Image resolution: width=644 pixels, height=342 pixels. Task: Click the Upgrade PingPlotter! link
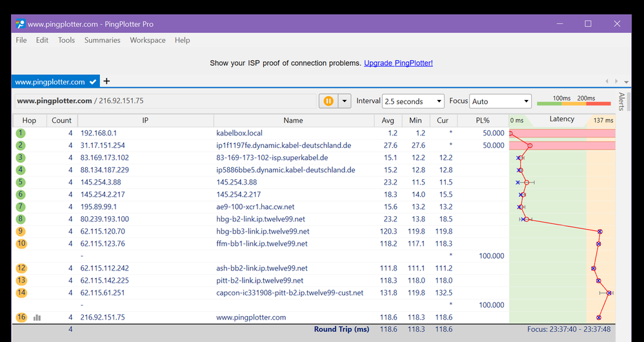pyautogui.click(x=398, y=63)
